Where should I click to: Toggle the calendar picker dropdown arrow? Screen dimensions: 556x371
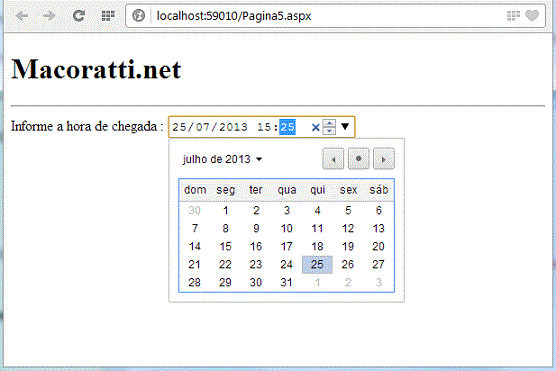(x=345, y=126)
